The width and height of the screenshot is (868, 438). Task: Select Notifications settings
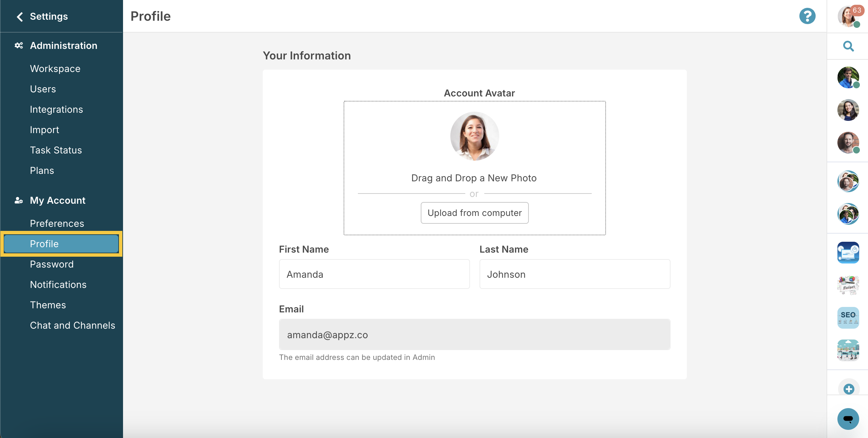(x=58, y=285)
